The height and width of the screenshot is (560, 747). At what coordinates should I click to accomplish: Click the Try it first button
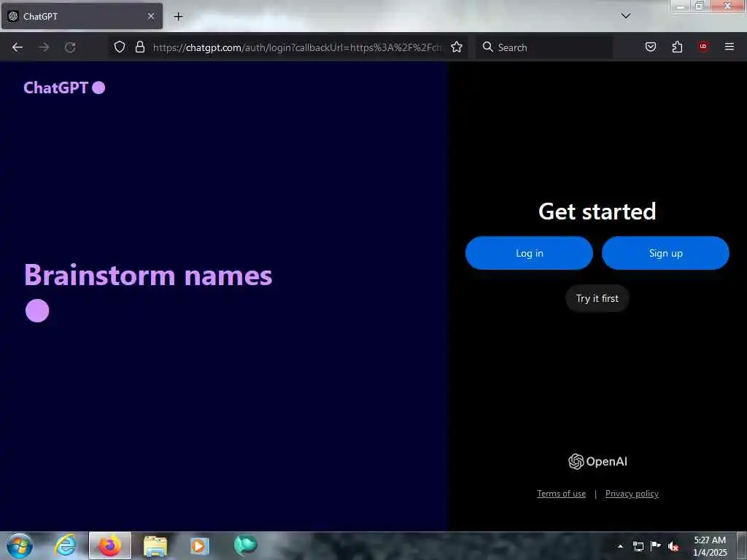pyautogui.click(x=597, y=298)
